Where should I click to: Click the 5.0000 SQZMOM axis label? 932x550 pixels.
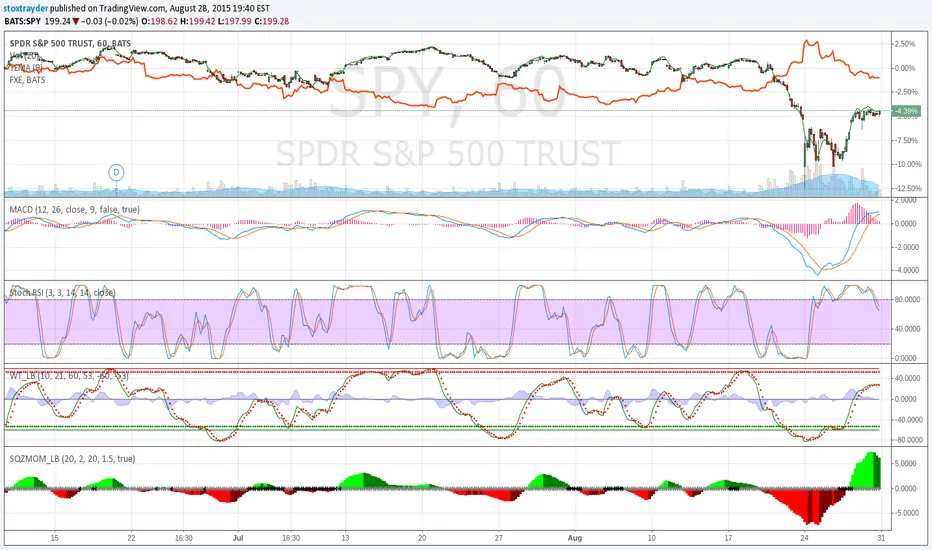pos(906,464)
